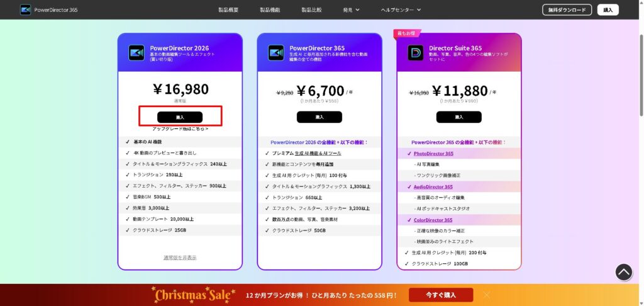Open the 製品概要 menu item
Image resolution: width=644 pixels, height=306 pixels.
228,10
